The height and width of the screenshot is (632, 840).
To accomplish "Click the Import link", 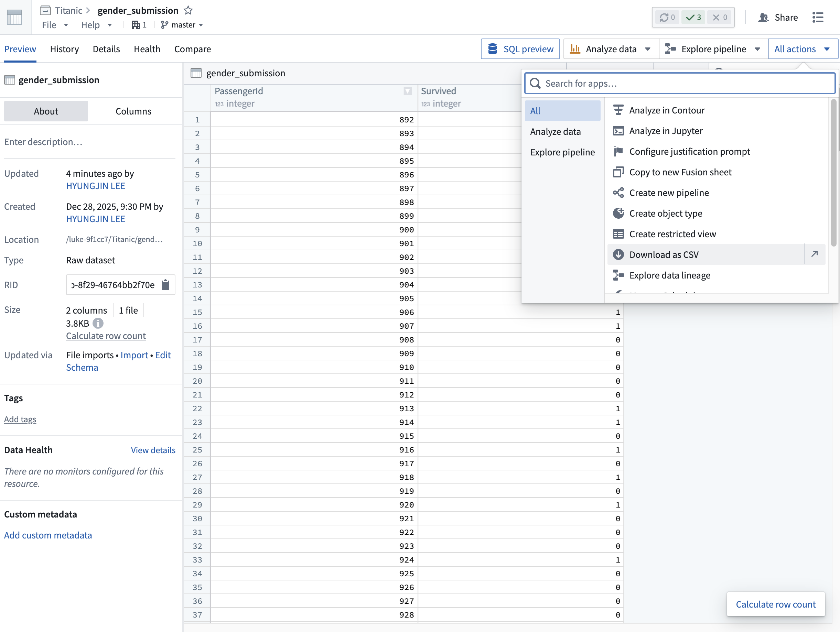I will 134,355.
